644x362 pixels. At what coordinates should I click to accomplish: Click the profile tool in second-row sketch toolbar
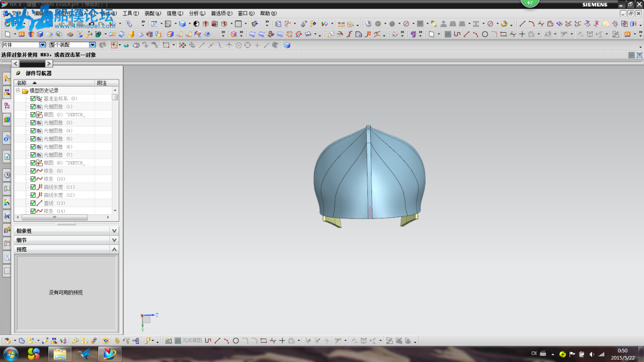tap(457, 34)
